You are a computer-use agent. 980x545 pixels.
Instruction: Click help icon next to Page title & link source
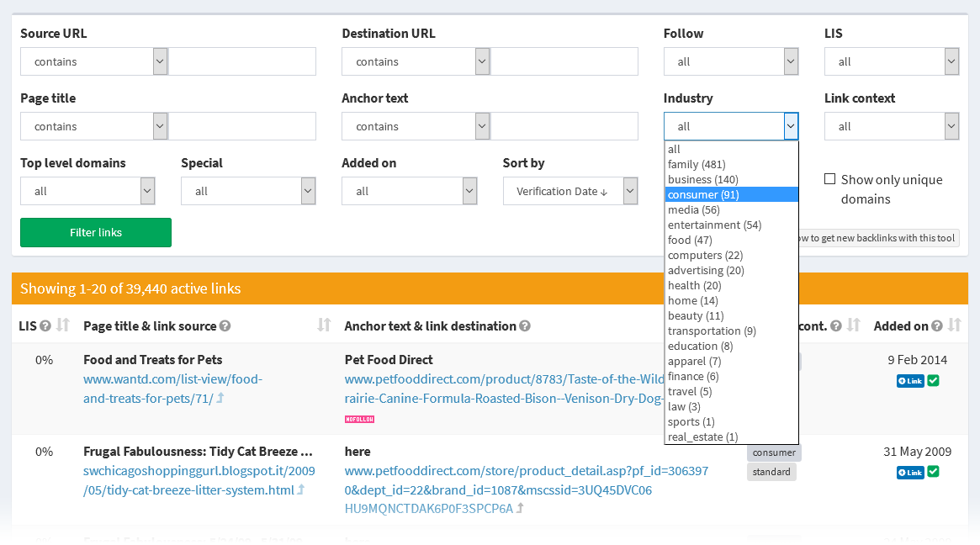(x=225, y=326)
